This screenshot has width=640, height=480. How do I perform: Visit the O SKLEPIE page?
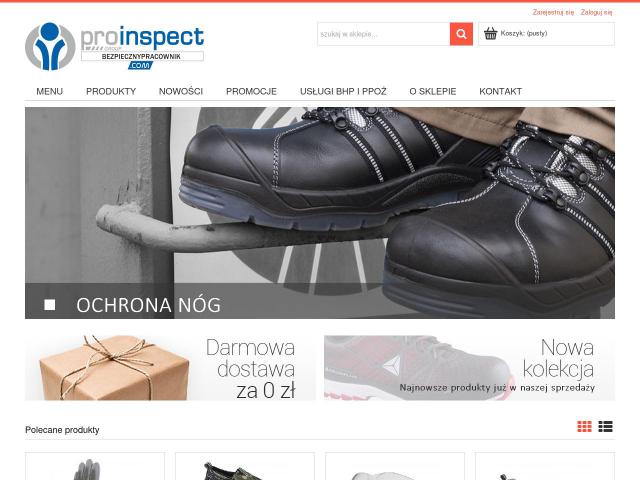(433, 91)
